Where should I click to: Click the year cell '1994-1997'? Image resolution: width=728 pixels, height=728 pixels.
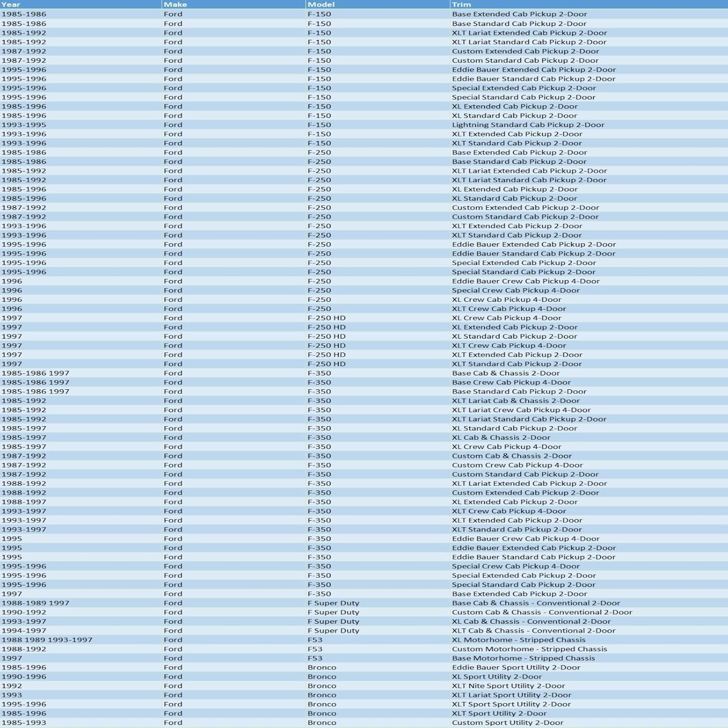24,630
